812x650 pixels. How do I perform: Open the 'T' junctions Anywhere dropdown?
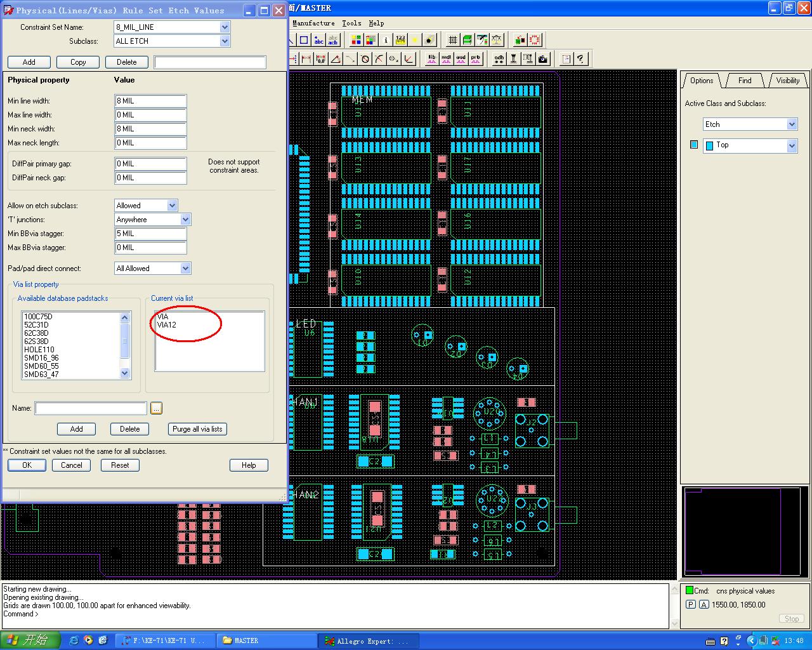click(185, 220)
